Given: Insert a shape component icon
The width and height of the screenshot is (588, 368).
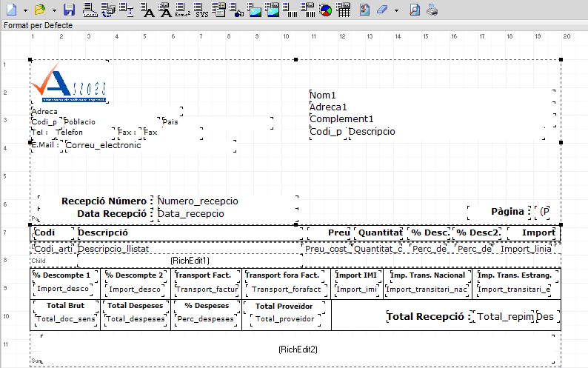Looking at the screenshot, I should pyautogui.click(x=237, y=10).
